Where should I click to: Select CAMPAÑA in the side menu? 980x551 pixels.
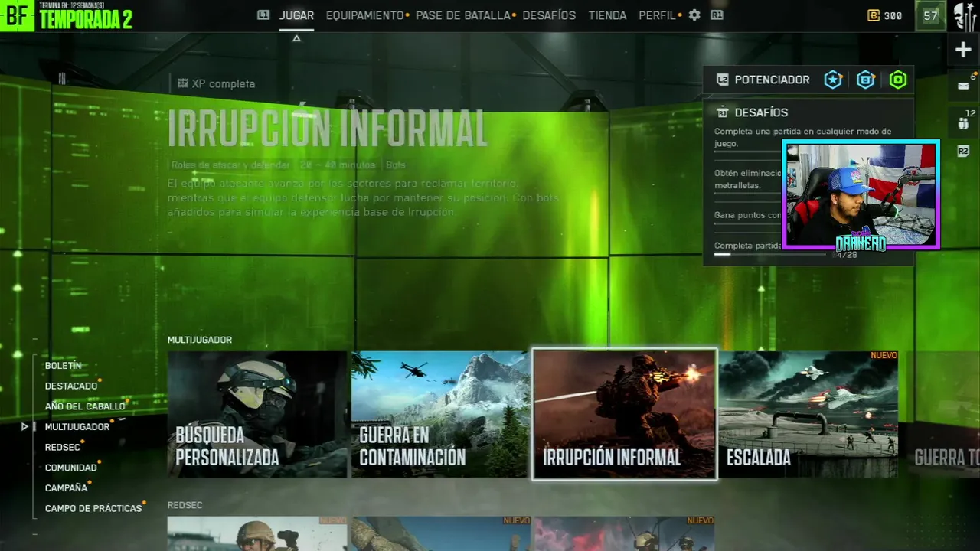coord(66,487)
